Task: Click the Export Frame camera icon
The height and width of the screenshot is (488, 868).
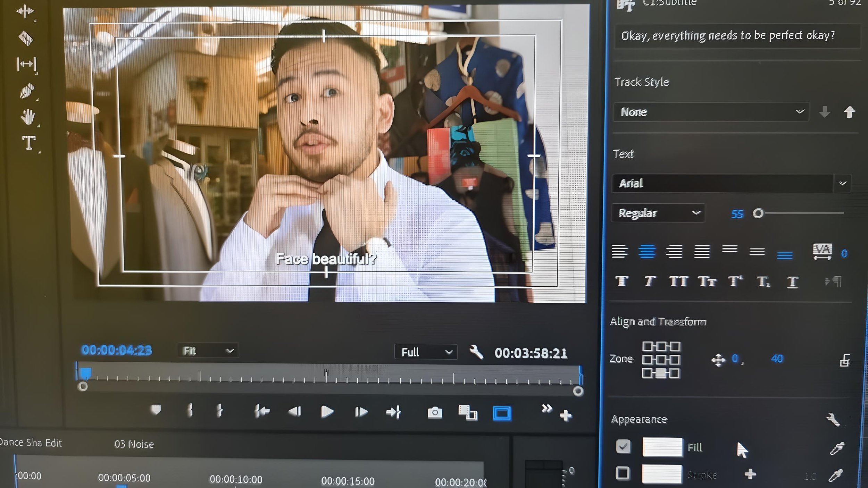Action: pyautogui.click(x=435, y=413)
